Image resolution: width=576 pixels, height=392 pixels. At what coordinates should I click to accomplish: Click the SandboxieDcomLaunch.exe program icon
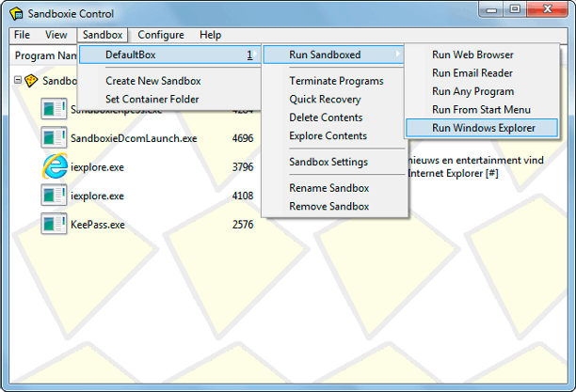[x=54, y=137]
